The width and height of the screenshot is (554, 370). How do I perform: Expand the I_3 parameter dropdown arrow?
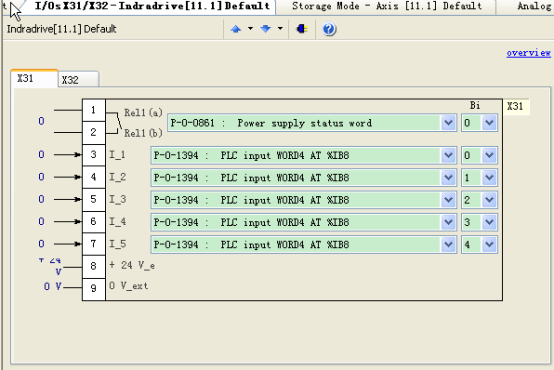(x=448, y=200)
